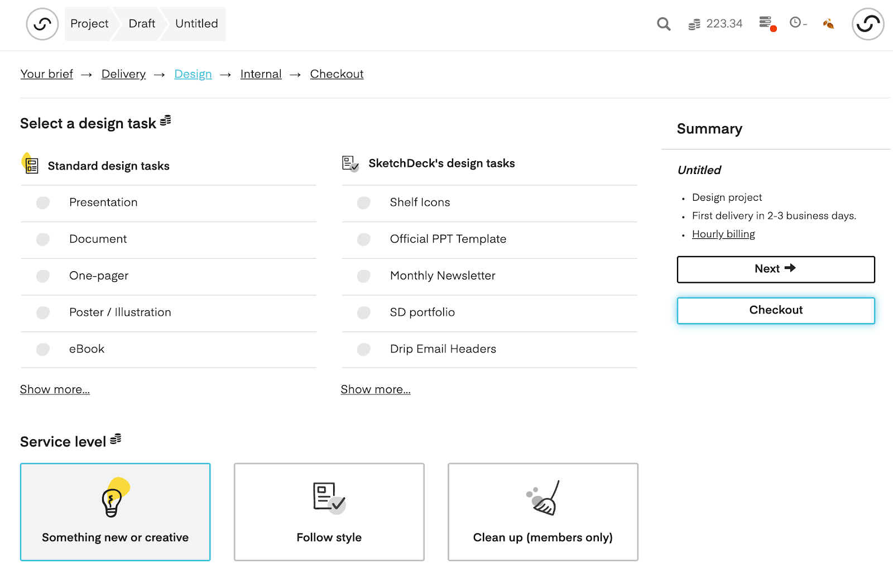The image size is (893, 588).
Task: Click 'First delivery in 2-3 business days.' text
Action: (x=774, y=216)
